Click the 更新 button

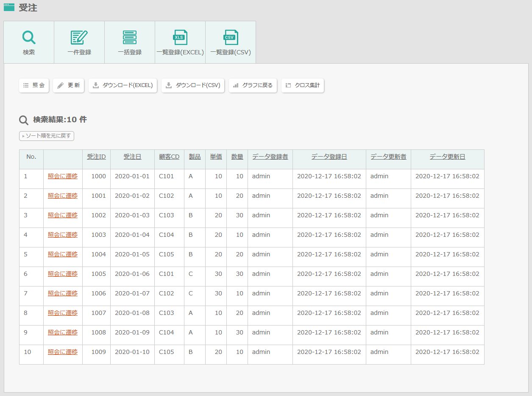pos(69,85)
